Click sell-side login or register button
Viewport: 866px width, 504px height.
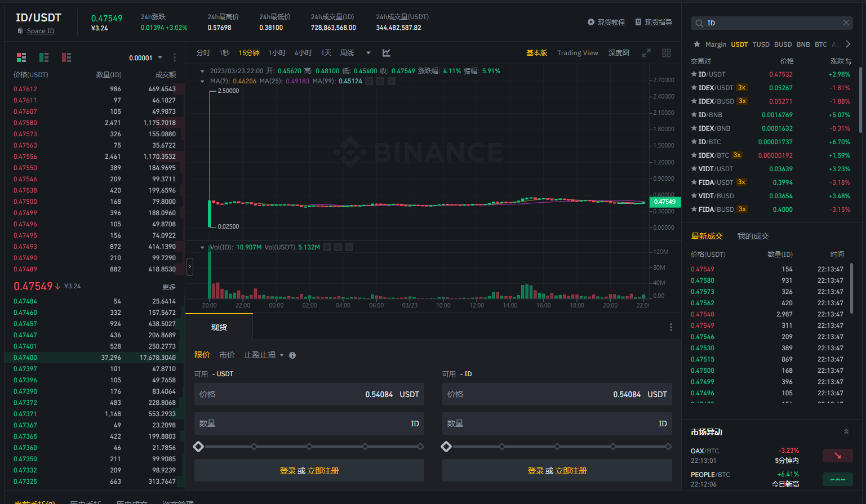pyautogui.click(x=557, y=470)
